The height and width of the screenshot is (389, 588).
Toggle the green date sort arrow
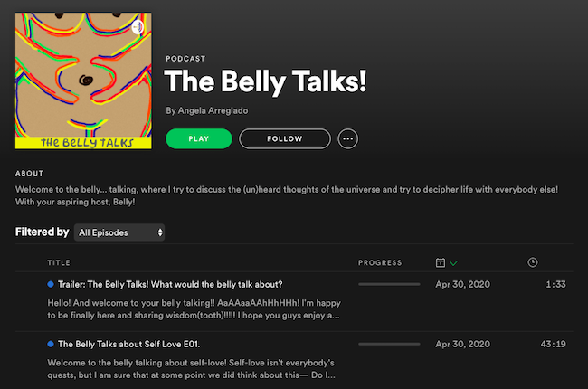tap(453, 263)
